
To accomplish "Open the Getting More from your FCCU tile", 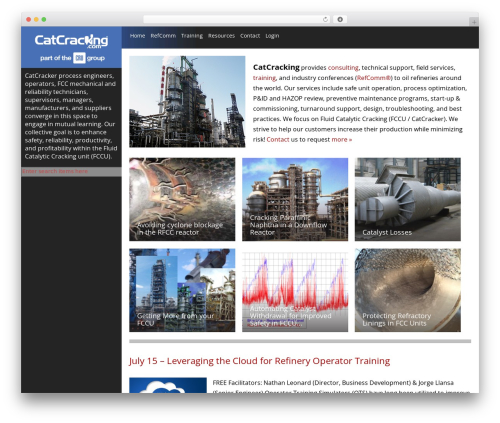I will pyautogui.click(x=182, y=290).
